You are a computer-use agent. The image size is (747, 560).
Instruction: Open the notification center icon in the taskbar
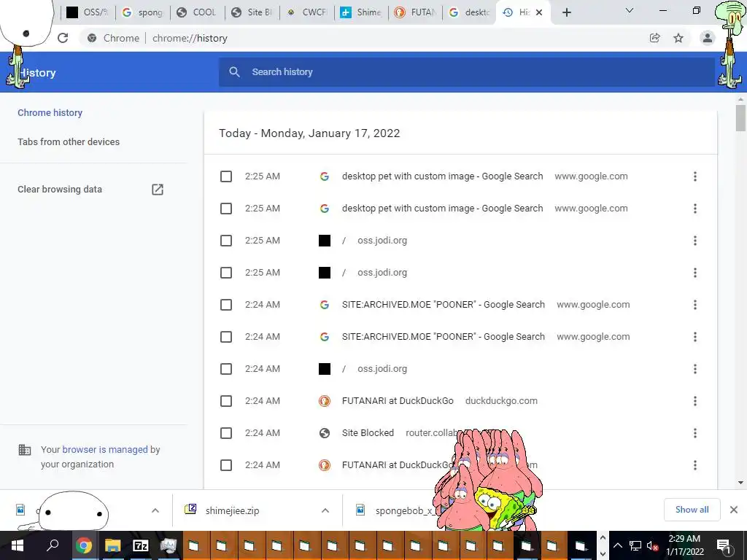pos(724,545)
